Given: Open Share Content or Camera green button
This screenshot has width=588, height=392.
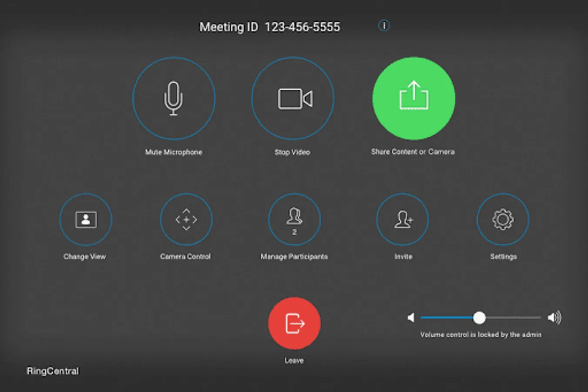Looking at the screenshot, I should coord(413,98).
